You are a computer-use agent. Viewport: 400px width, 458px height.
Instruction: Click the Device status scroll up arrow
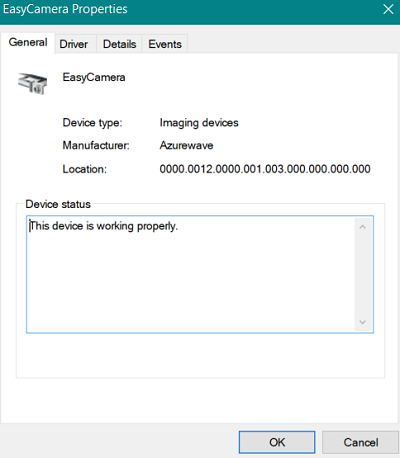[363, 227]
